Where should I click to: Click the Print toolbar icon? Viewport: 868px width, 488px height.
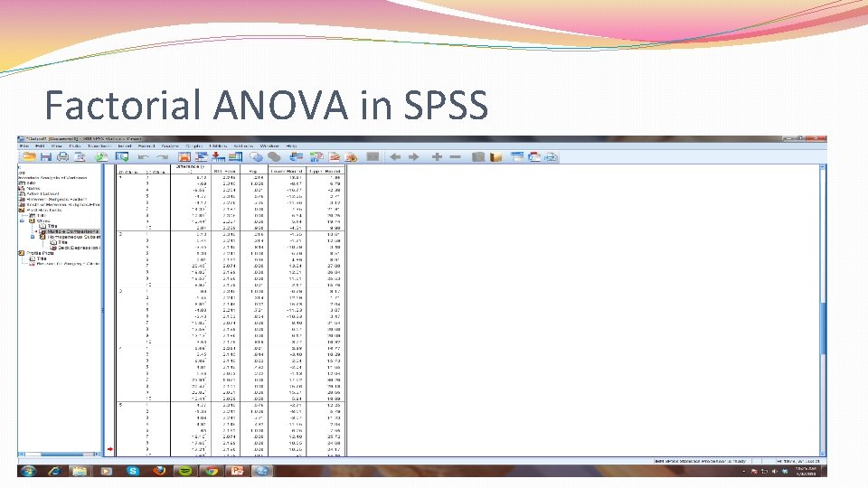pos(62,157)
